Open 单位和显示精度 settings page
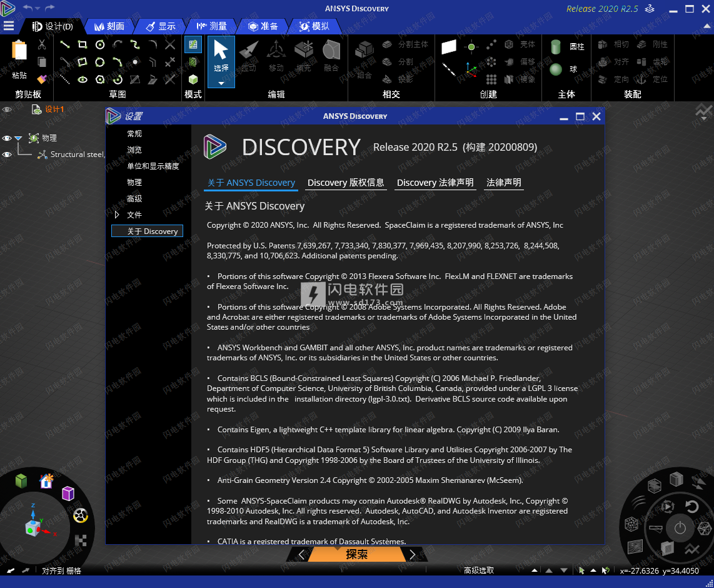 pos(153,166)
